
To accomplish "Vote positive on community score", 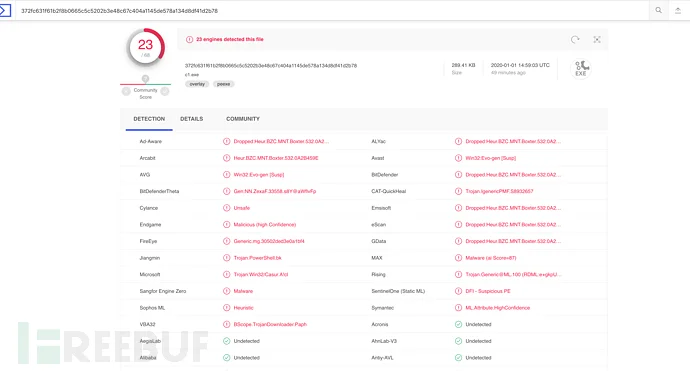I will (165, 91).
